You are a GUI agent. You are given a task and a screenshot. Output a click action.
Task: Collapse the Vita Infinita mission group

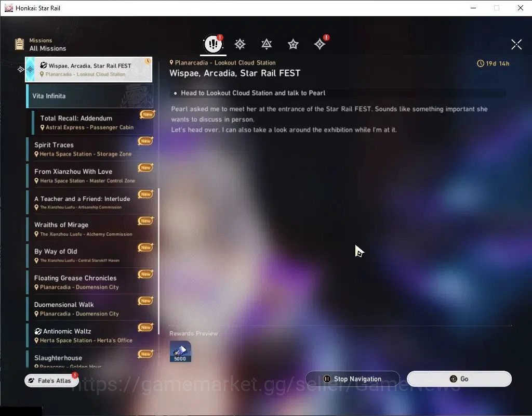(x=89, y=96)
